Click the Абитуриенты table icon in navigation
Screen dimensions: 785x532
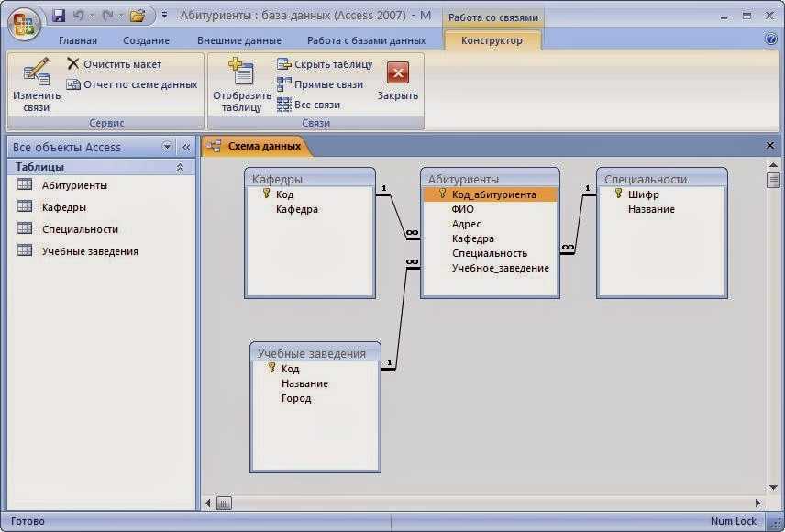pos(25,184)
